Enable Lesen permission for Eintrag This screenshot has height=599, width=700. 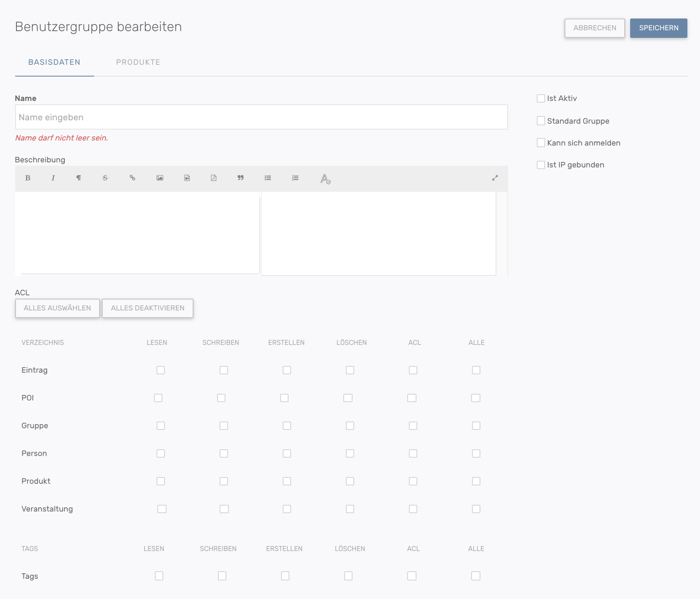pyautogui.click(x=161, y=370)
